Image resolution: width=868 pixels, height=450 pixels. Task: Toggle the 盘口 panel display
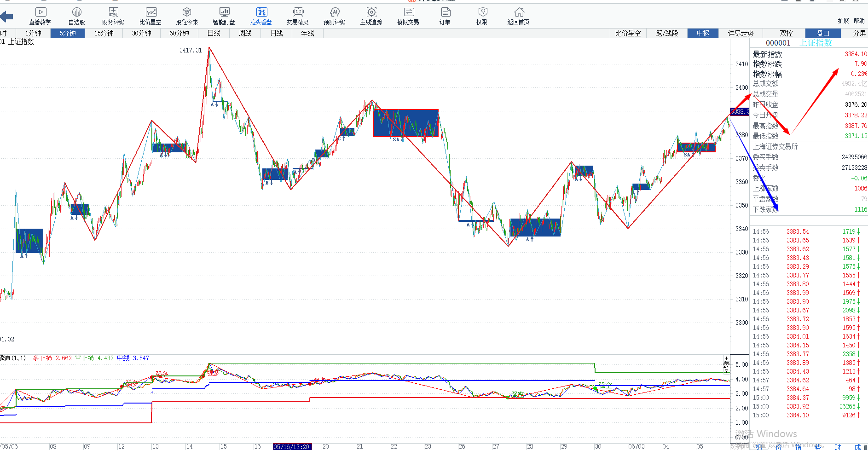pyautogui.click(x=823, y=33)
